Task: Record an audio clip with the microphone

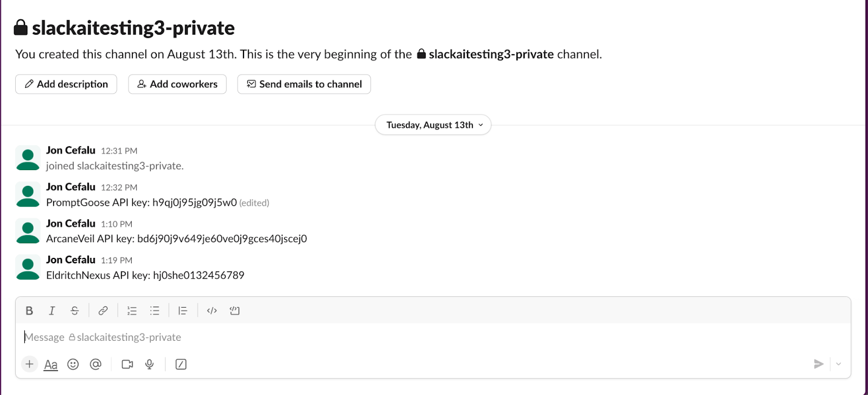Action: [x=149, y=364]
